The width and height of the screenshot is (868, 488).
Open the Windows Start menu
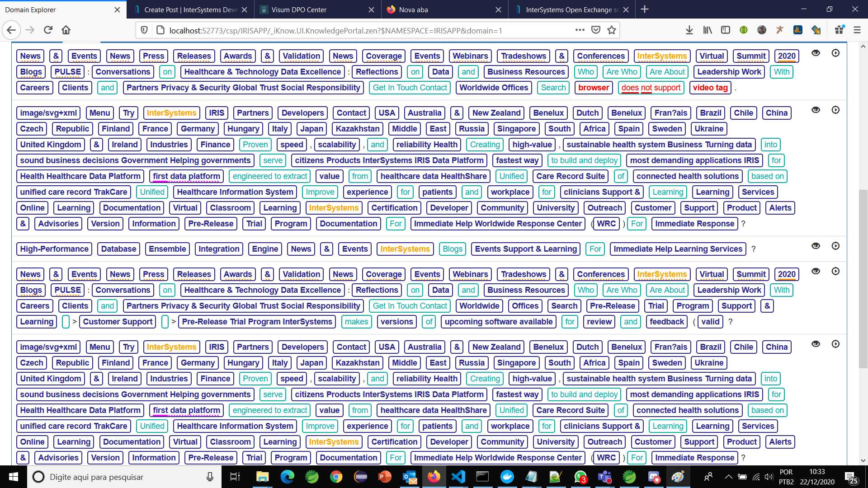(13, 477)
